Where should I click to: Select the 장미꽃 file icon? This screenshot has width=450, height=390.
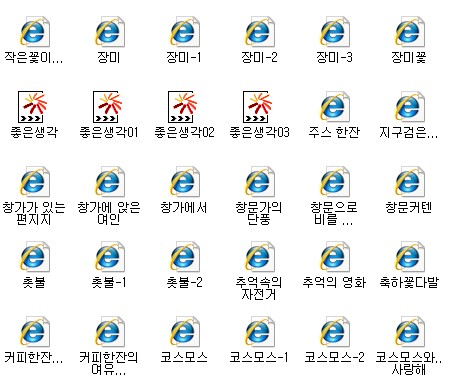tap(409, 32)
